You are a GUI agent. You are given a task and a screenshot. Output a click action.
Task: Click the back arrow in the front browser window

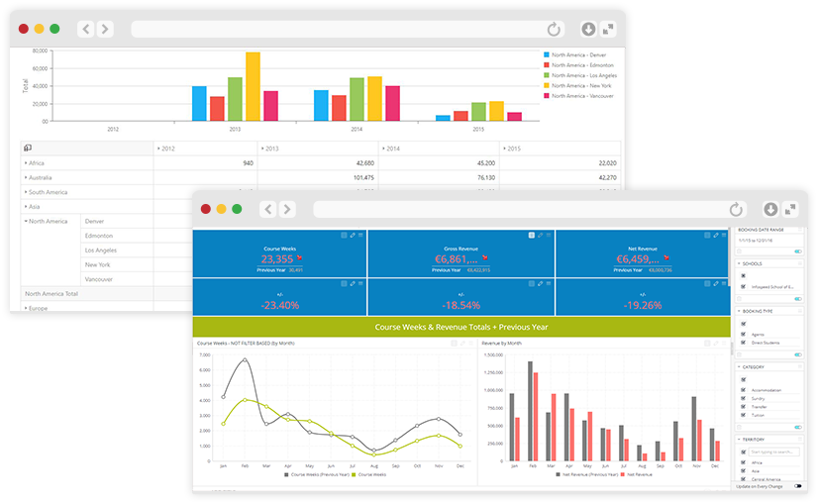(x=267, y=209)
